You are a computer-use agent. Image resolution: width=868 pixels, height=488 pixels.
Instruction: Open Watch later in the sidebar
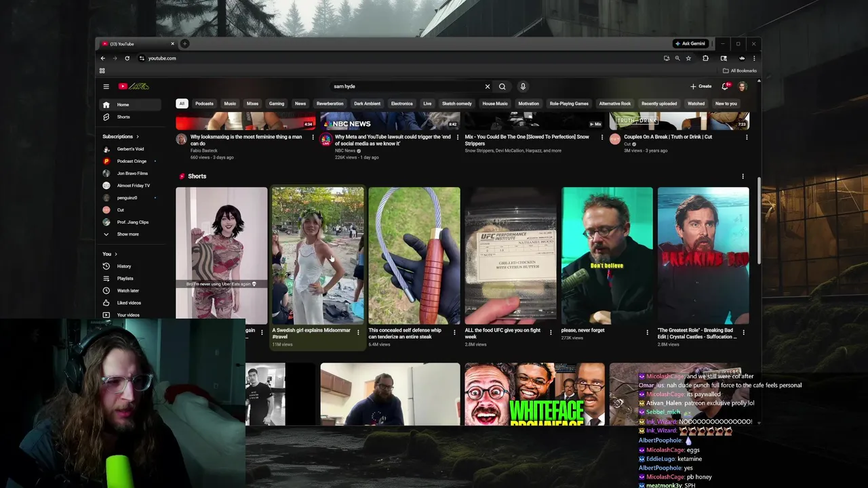coord(130,291)
